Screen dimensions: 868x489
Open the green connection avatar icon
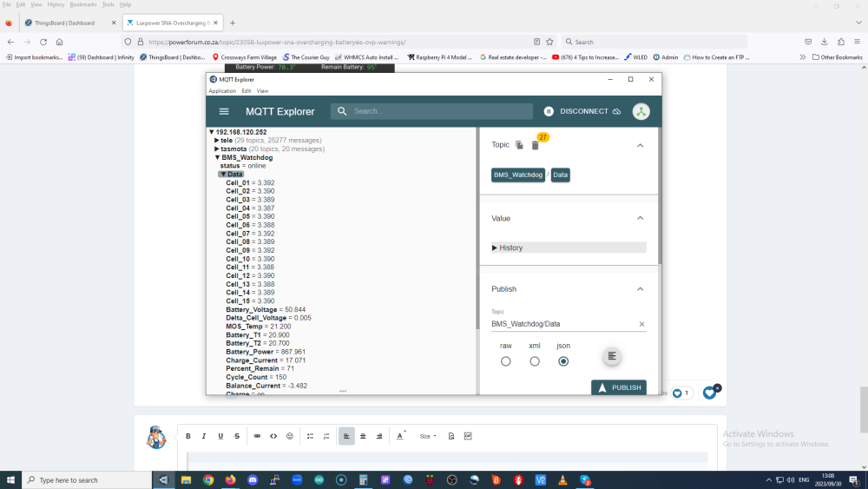tap(641, 111)
